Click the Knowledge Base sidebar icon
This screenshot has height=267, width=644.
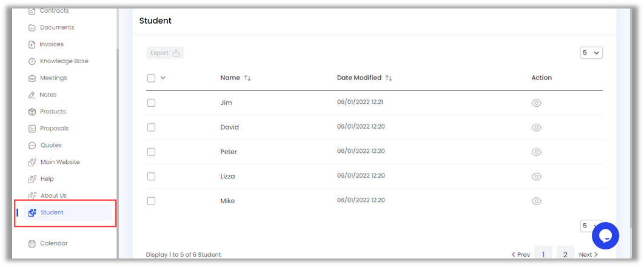[x=32, y=61]
